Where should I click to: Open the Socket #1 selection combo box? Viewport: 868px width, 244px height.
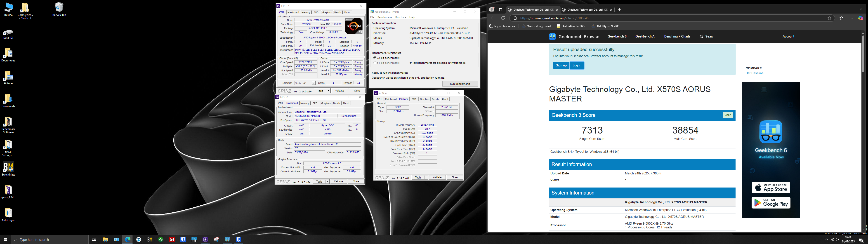point(305,83)
